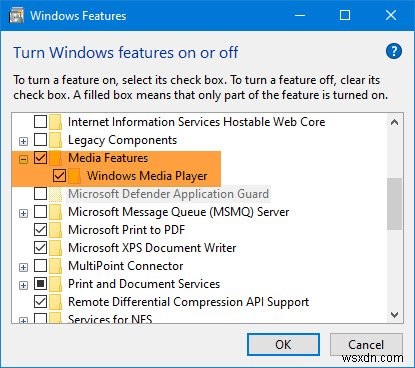Select the Media Features row label

(x=108, y=158)
